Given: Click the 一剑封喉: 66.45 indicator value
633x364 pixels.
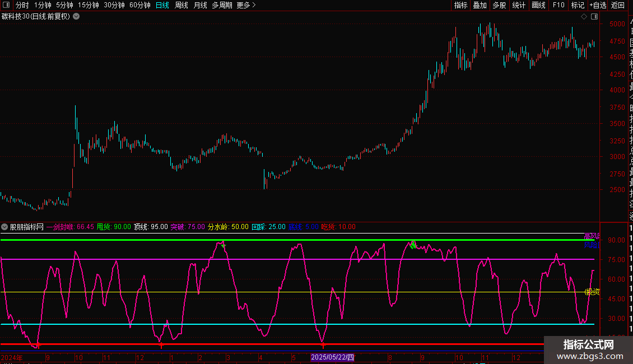Looking at the screenshot, I should 70,227.
